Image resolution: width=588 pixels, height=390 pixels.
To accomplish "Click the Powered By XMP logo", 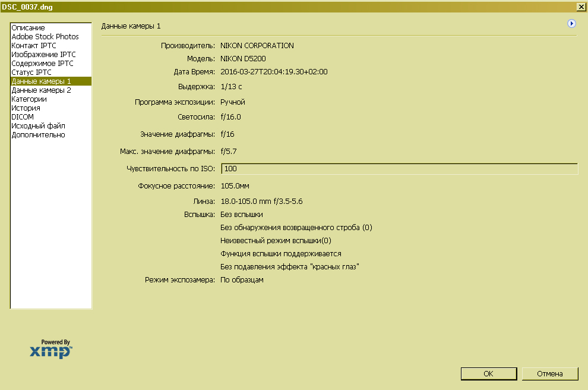I will pyautogui.click(x=51, y=349).
